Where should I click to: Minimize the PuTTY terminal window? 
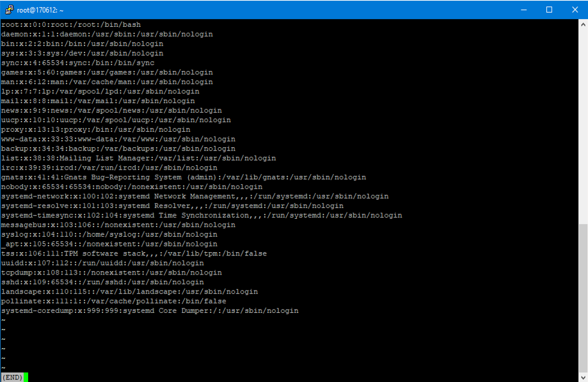520,10
